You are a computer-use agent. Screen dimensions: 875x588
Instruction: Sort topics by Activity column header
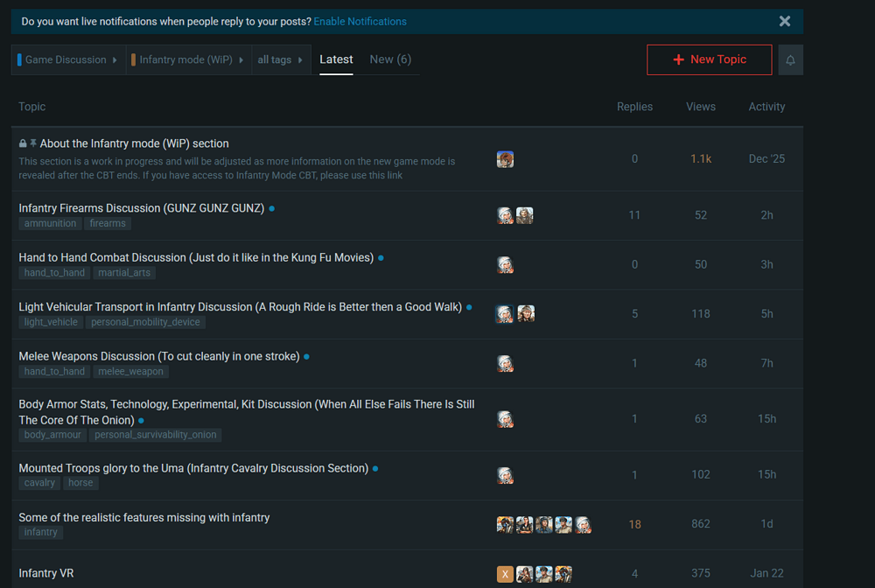(766, 107)
